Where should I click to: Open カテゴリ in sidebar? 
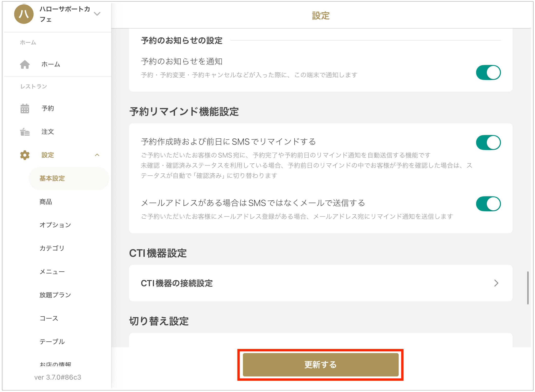pyautogui.click(x=52, y=248)
